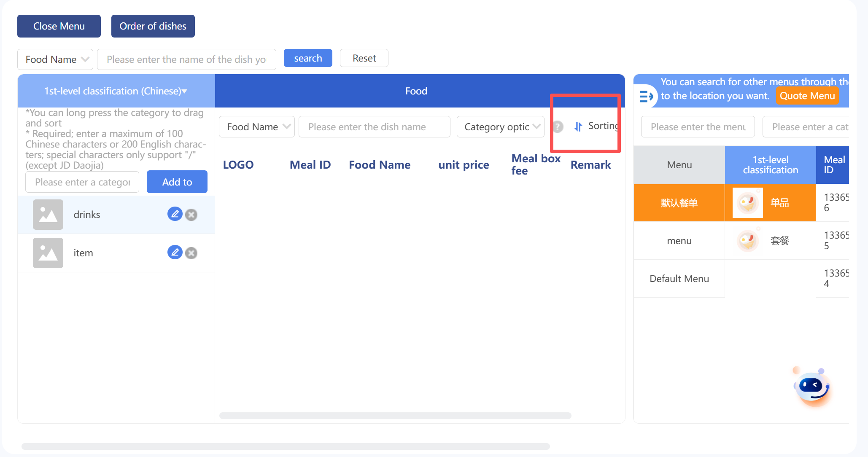Viewport: 868px width, 457px height.
Task: Click the Food table horizontal scrollbar
Action: pyautogui.click(x=395, y=416)
